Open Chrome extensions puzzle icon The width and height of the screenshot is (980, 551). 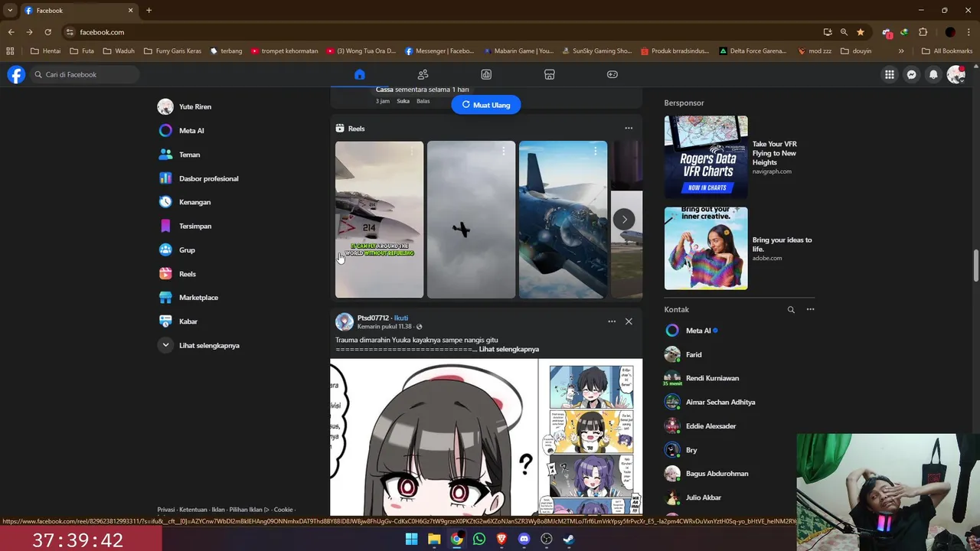pos(923,32)
